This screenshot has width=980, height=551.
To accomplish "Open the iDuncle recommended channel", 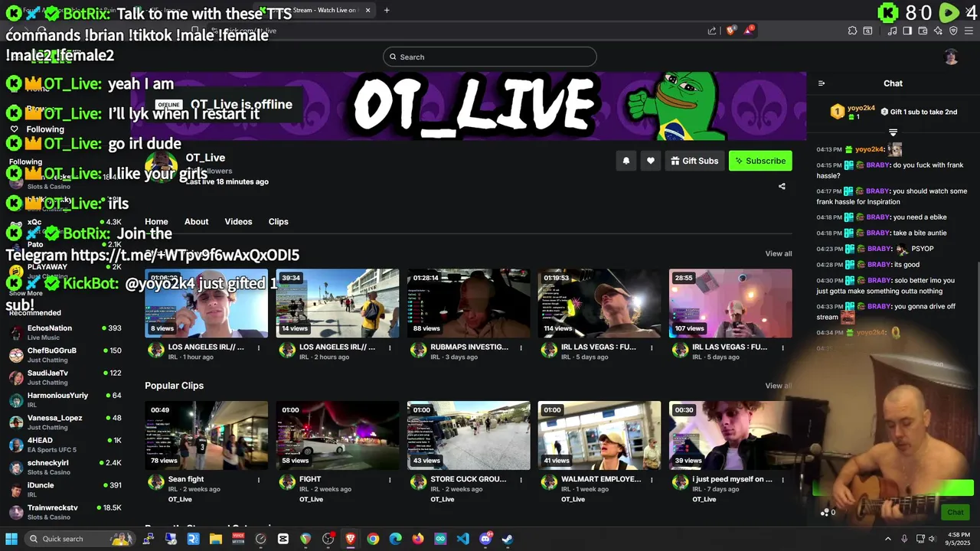I will pos(65,490).
